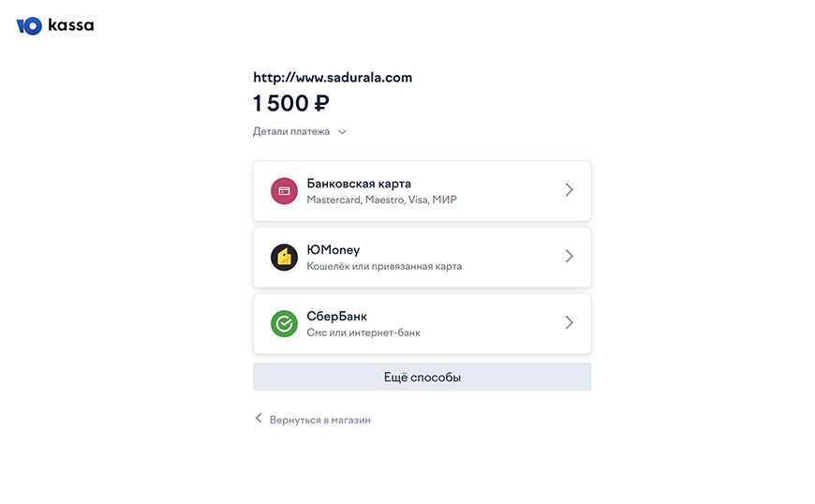This screenshot has height=504, width=815.
Task: Click the Mastercard, Maestro, Visa, МИР subtitle
Action: 382,200
